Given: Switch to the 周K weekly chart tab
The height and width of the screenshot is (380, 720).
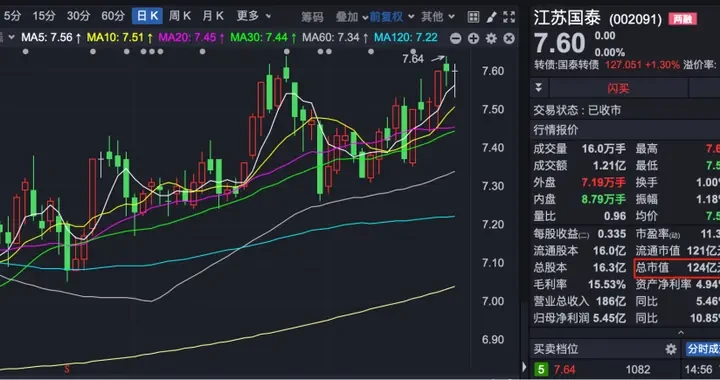Looking at the screenshot, I should [180, 16].
